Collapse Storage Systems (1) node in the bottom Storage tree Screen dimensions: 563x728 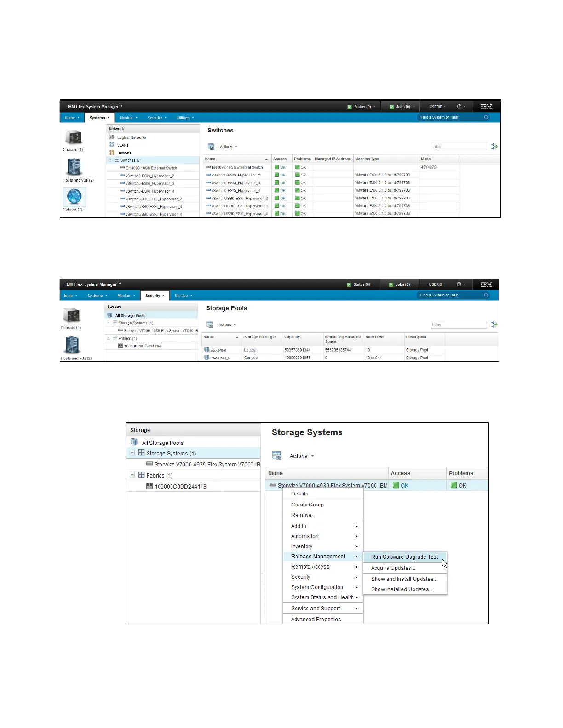tap(132, 453)
